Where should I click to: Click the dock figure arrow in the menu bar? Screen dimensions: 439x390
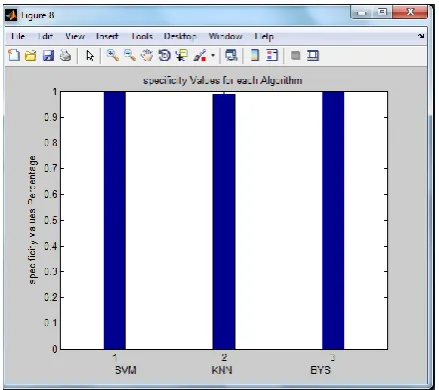421,36
